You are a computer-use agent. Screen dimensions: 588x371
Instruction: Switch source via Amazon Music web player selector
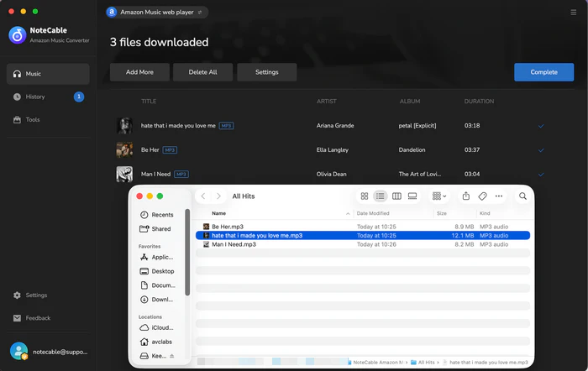(157, 13)
